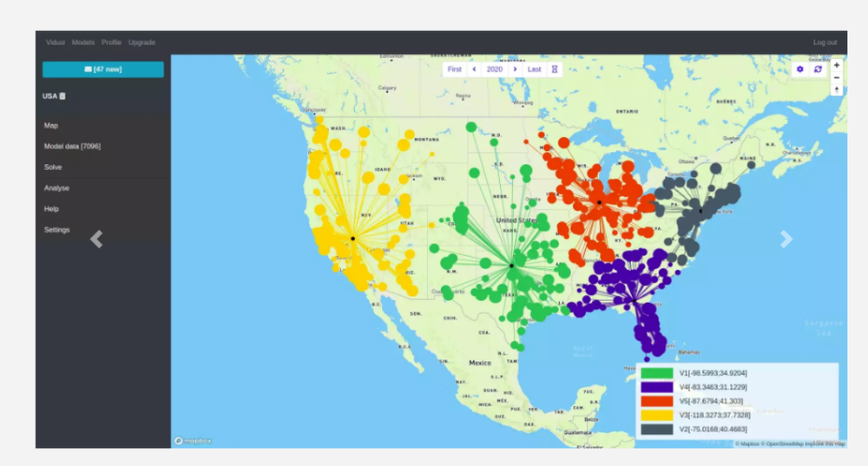Click the Mapbox logo

(x=194, y=441)
